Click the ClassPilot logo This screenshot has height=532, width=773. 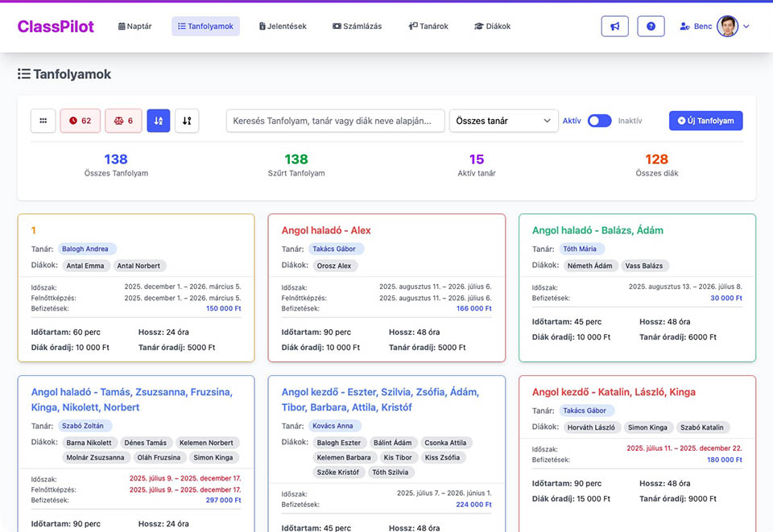pos(56,27)
